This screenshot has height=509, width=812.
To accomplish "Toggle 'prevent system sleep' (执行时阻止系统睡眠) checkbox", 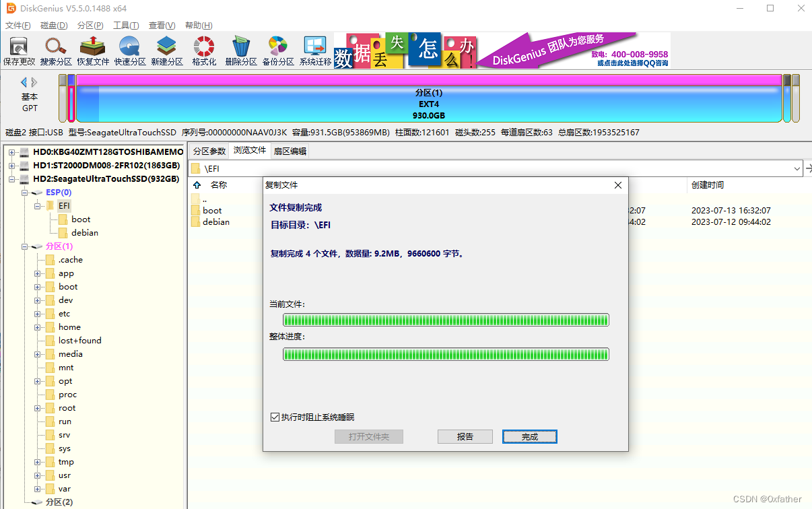I will pyautogui.click(x=275, y=417).
